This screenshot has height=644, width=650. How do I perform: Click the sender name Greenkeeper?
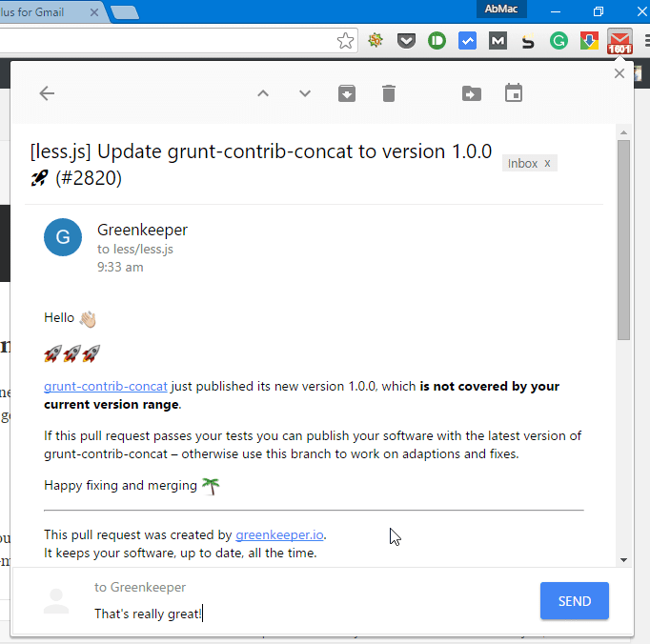tap(142, 230)
